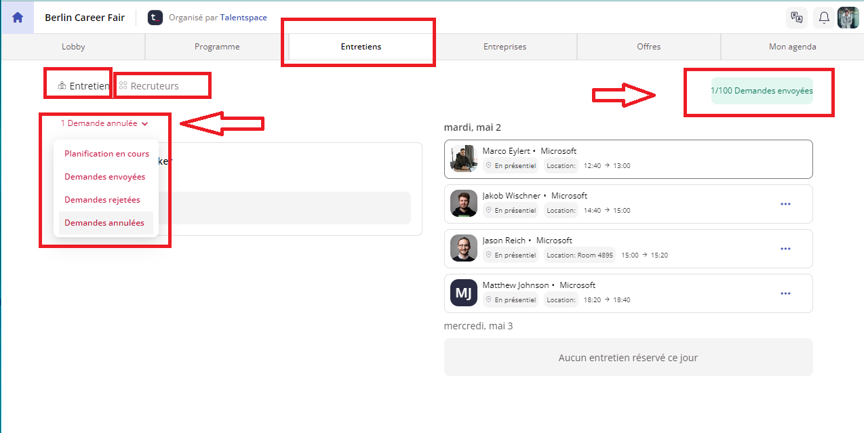This screenshot has height=433, width=868.
Task: Choose 'Planification en cours' filter
Action: point(106,154)
